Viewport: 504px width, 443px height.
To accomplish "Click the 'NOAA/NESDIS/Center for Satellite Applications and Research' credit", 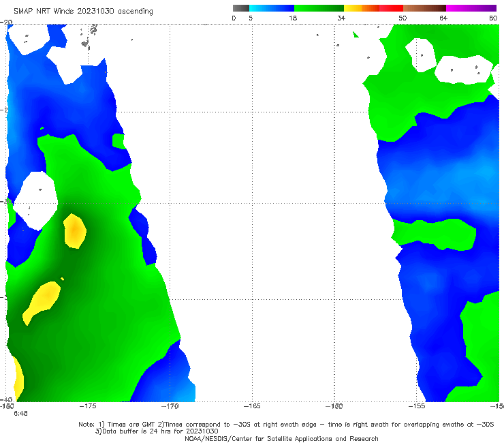I will (281, 439).
